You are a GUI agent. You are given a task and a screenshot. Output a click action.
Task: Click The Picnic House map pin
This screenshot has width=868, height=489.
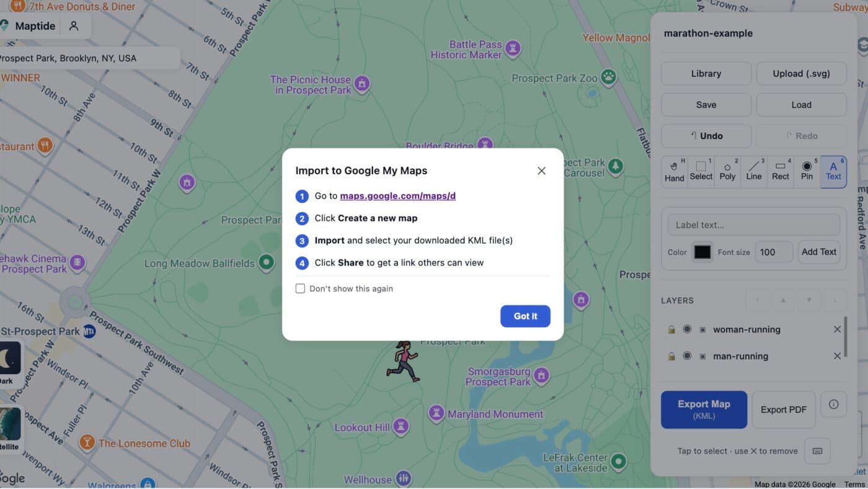362,83
